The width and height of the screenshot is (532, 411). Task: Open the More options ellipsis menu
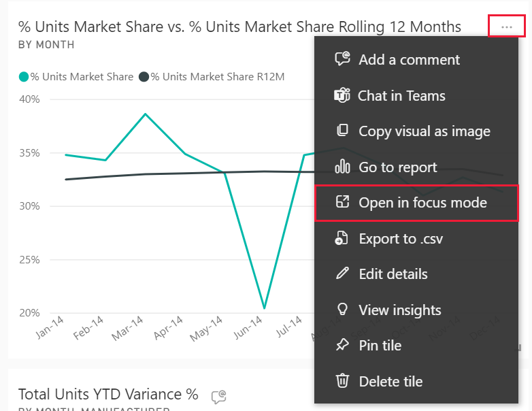[506, 27]
